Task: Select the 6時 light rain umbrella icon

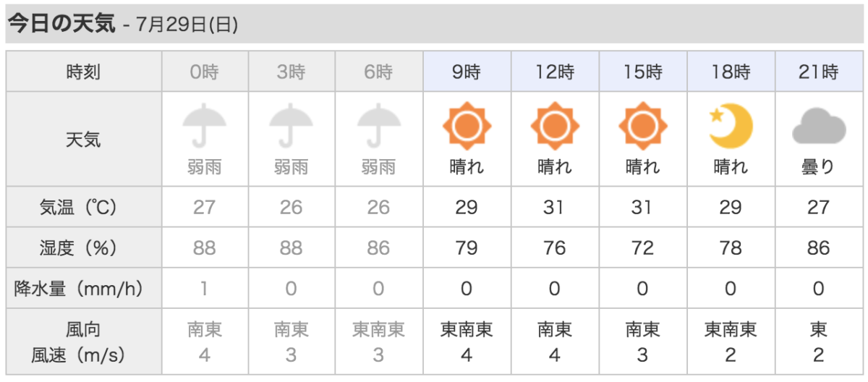Action: (x=379, y=125)
